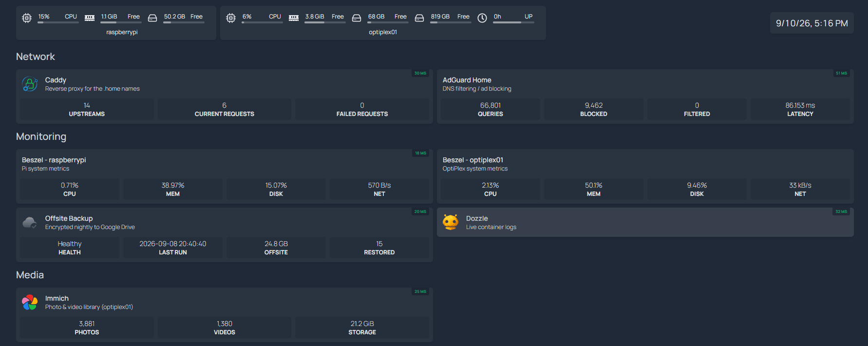Click the optiplex01 2.13% CPU stat
The image size is (868, 346).
[x=491, y=189]
